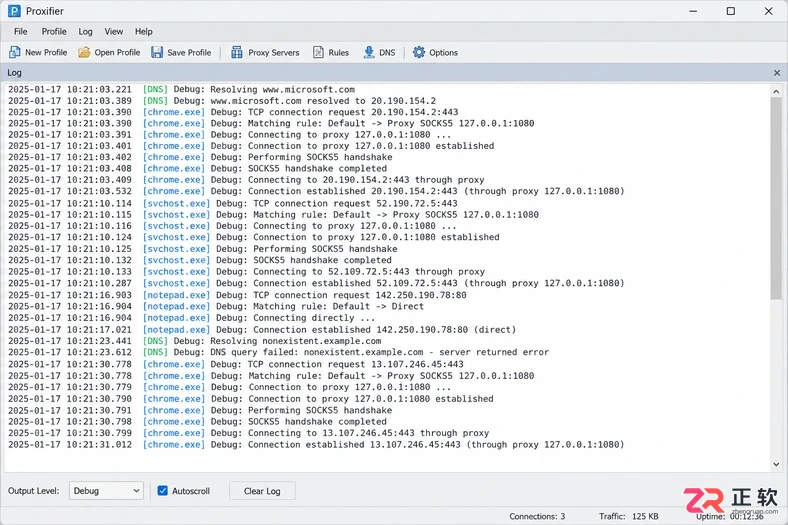Screen dimensions: 788x525
Task: Select the 'Resolving www.microsoft.com' log line
Action: (181, 89)
